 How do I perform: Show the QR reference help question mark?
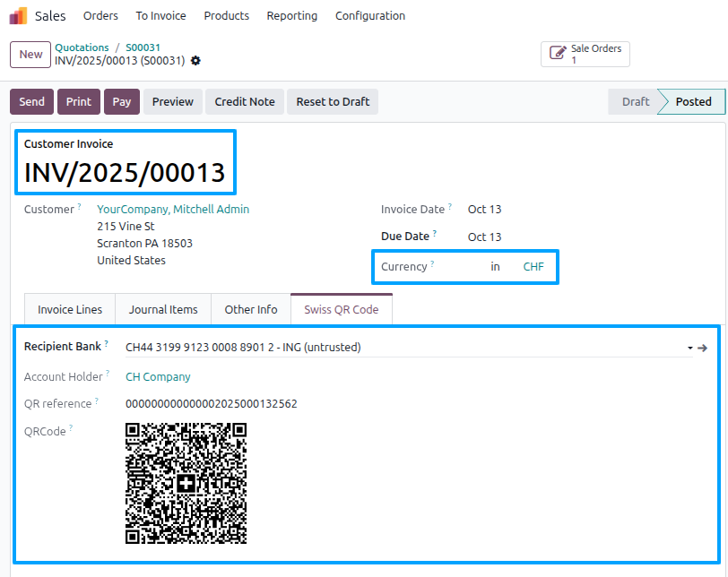(97, 400)
